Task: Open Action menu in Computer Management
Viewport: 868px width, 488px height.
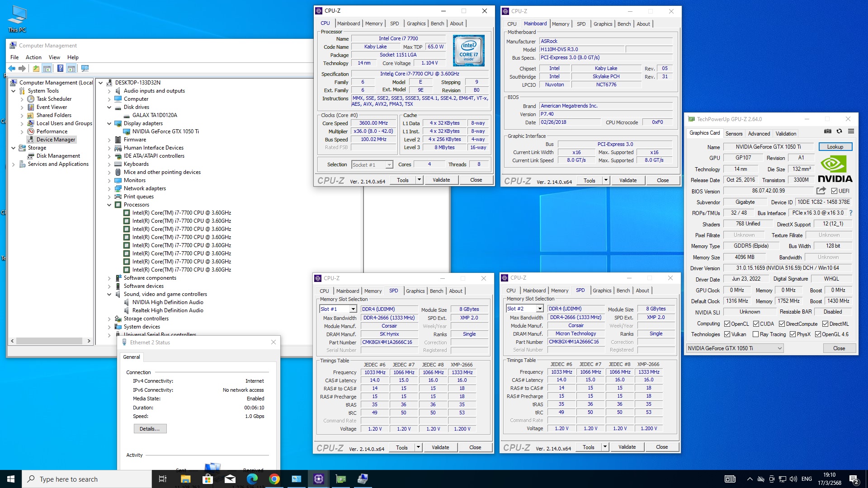Action: click(33, 57)
